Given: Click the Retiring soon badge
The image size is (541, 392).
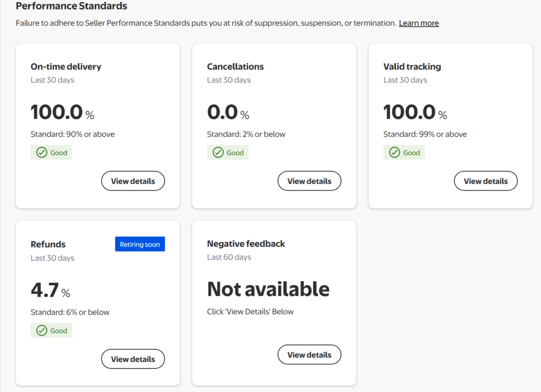Looking at the screenshot, I should 140,244.
